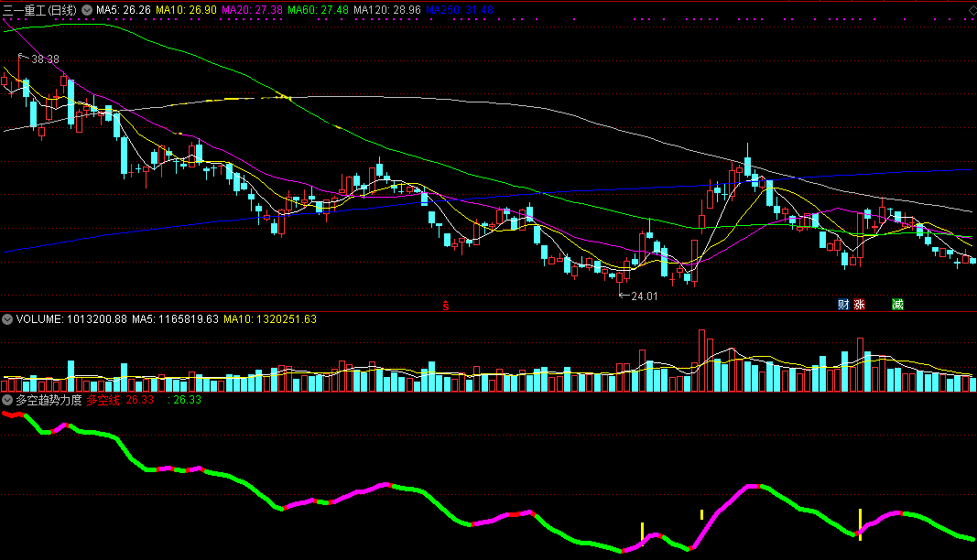
Task: Select the 三一重工(日线) chart title
Action: click(40, 10)
